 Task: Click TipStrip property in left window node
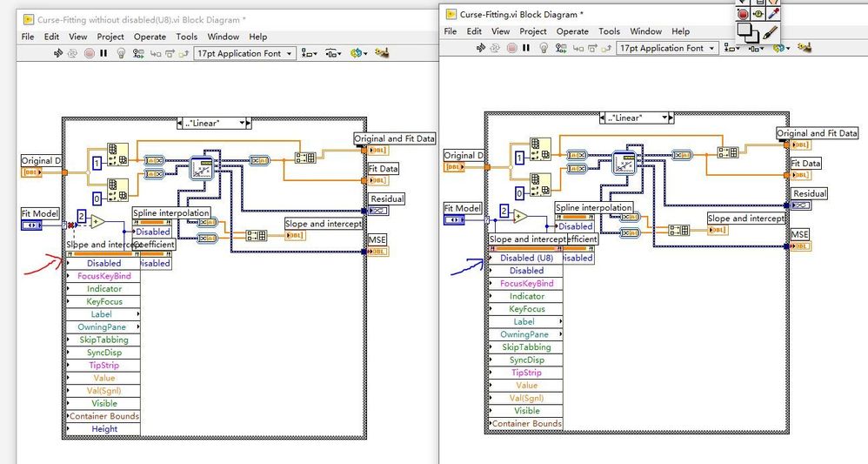click(x=103, y=366)
